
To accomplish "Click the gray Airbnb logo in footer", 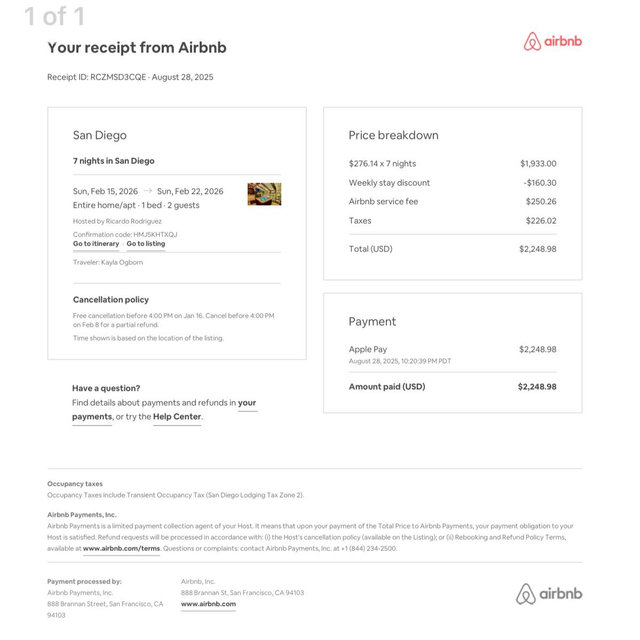I will pos(549,593).
